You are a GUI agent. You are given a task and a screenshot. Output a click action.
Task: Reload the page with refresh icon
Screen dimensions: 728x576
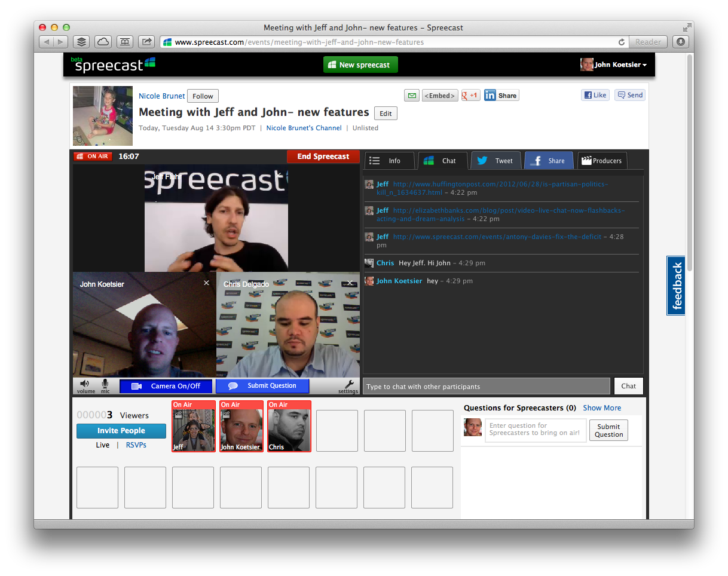tap(622, 42)
